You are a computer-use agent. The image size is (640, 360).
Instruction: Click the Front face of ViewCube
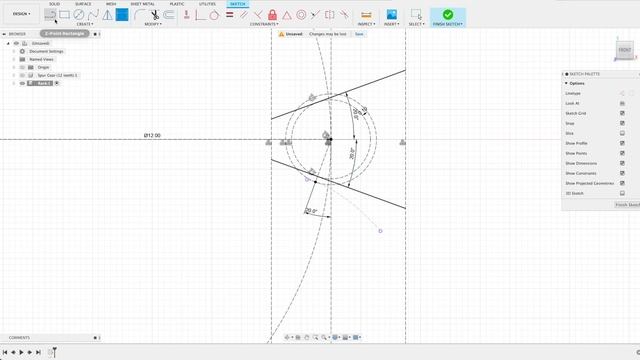click(x=624, y=50)
